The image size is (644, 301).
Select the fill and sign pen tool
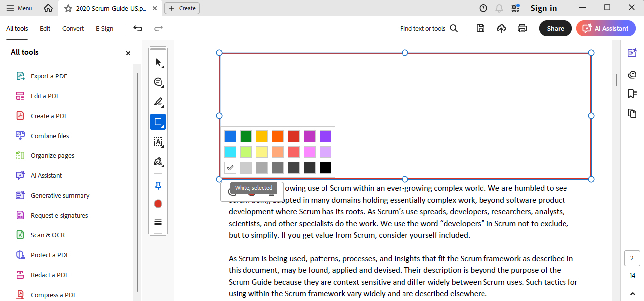point(158,162)
